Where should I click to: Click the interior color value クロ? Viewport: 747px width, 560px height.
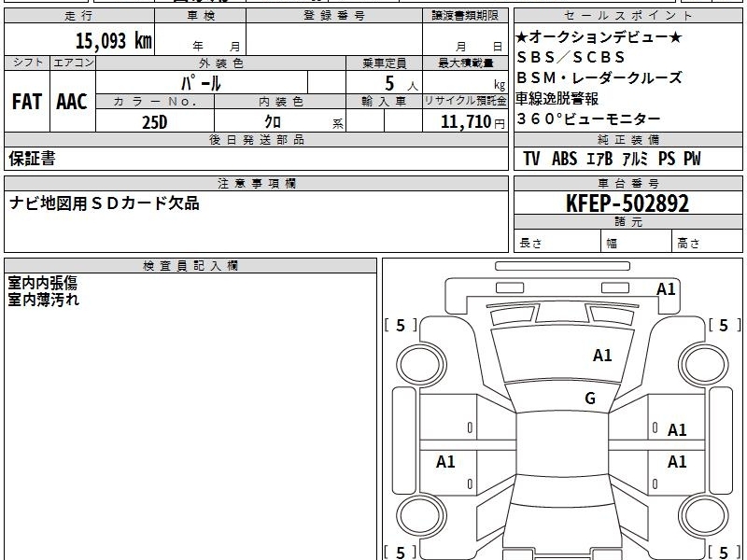(x=273, y=122)
